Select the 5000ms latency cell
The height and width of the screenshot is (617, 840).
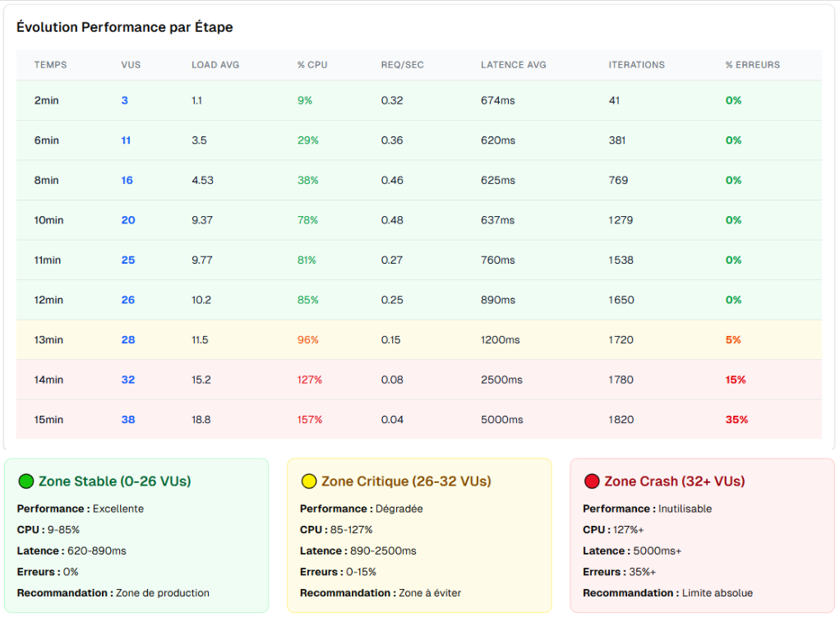coord(502,420)
